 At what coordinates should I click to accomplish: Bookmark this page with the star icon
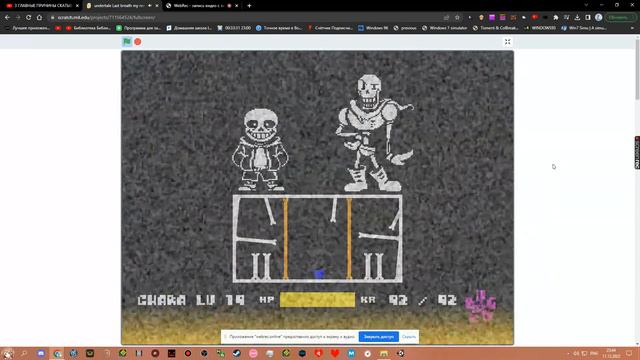click(x=457, y=18)
